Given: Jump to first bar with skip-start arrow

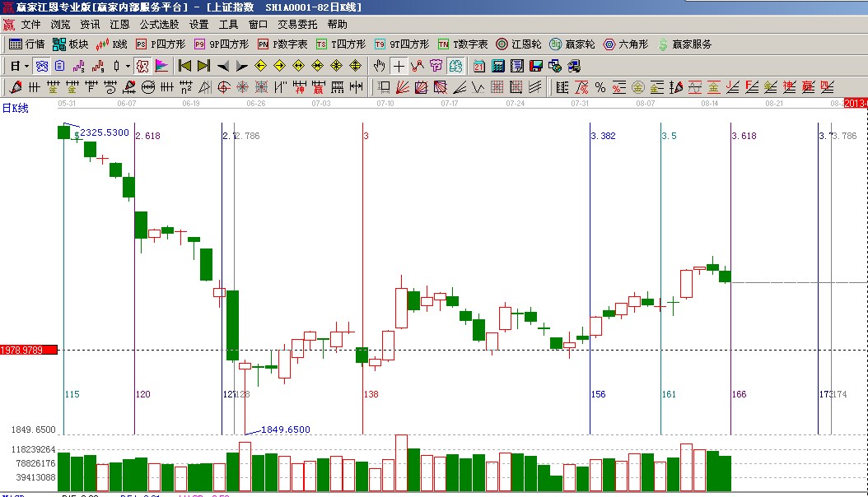Looking at the screenshot, I should [x=185, y=66].
